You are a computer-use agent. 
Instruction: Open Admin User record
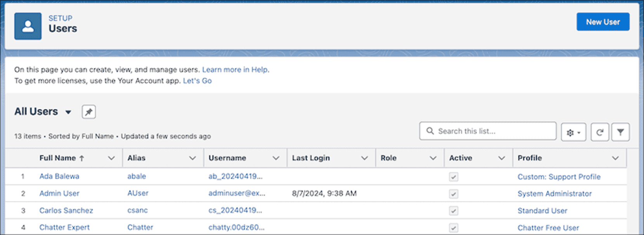[59, 193]
